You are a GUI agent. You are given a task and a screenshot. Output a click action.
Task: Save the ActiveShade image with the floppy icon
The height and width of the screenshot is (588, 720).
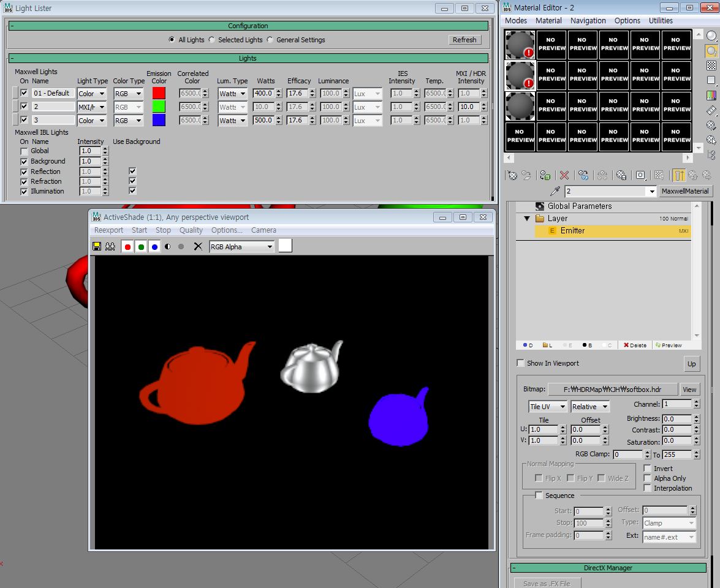97,246
